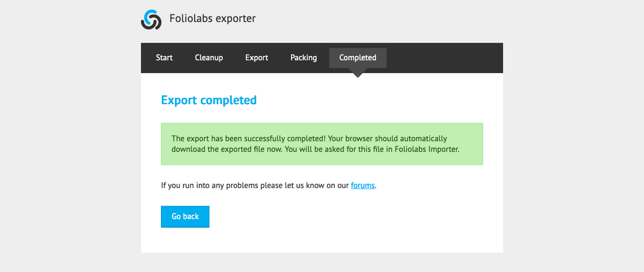The height and width of the screenshot is (272, 644).
Task: Select the highlighted Completed tab
Action: pos(358,58)
